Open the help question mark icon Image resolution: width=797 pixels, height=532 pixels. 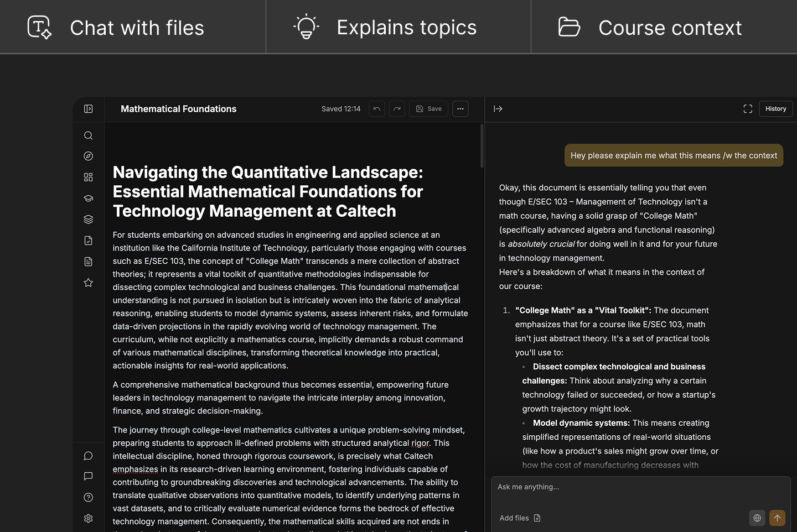pyautogui.click(x=89, y=497)
